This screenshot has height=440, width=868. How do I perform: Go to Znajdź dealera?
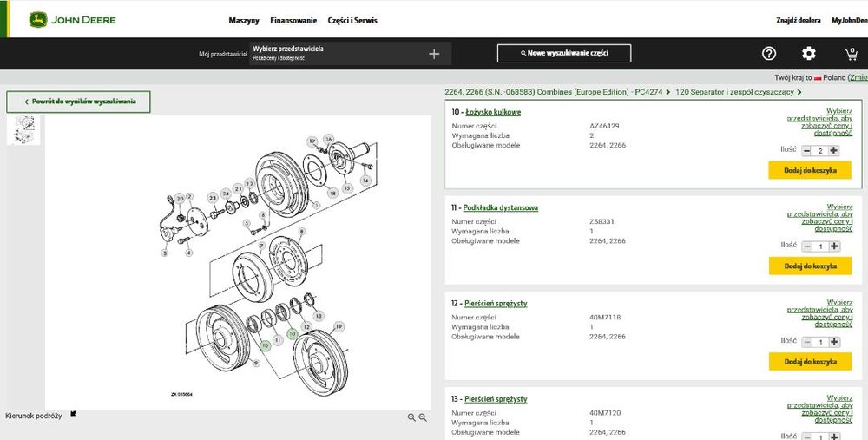click(799, 21)
